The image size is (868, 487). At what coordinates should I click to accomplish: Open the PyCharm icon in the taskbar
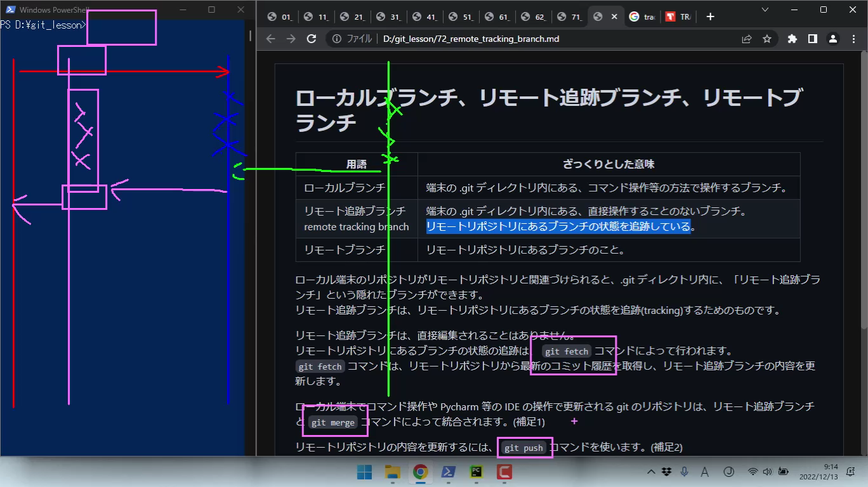click(476, 472)
